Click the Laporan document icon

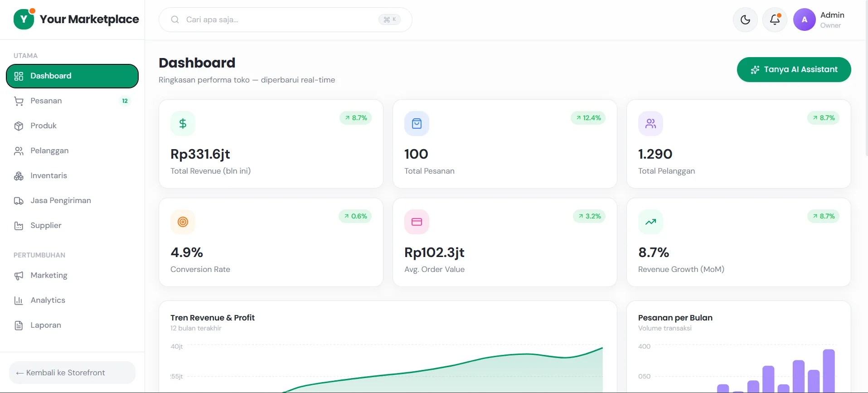tap(19, 325)
